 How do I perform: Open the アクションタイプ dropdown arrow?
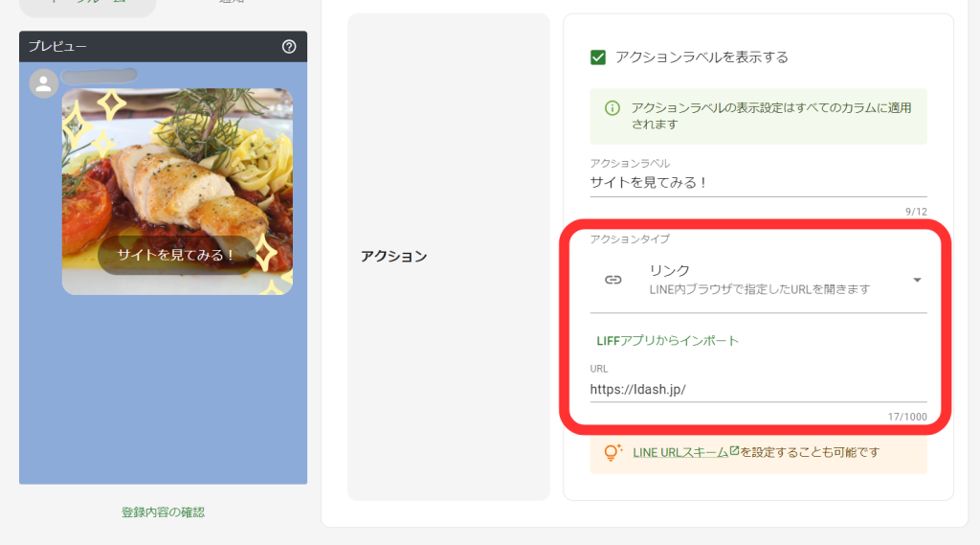(x=917, y=280)
